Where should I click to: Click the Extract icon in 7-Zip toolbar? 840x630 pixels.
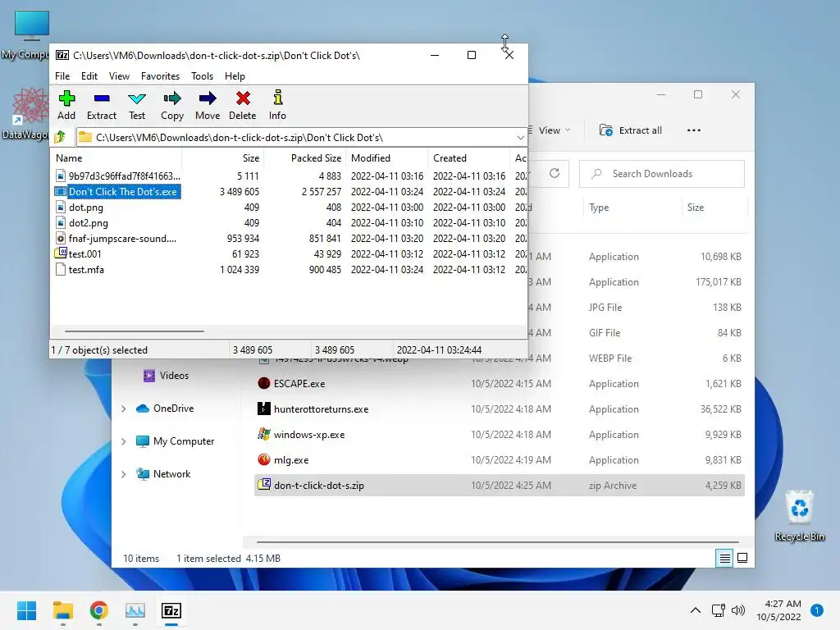coord(102,98)
